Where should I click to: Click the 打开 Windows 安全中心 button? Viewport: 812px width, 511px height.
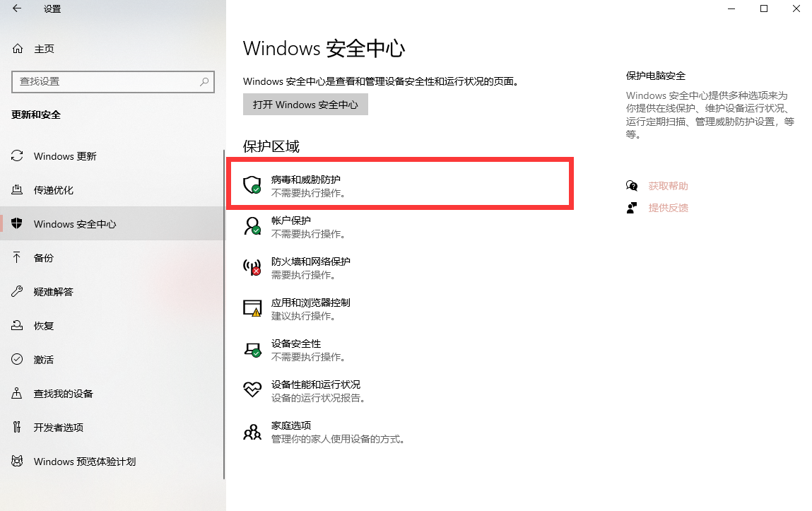305,105
